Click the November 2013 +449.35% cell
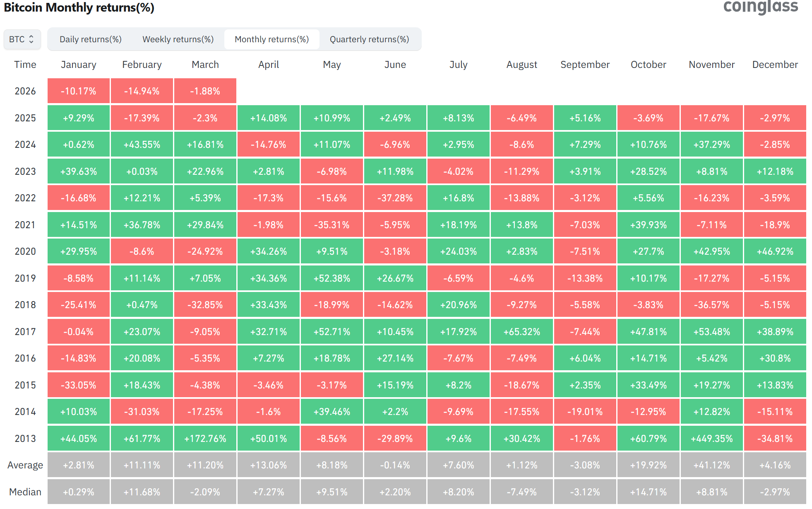This screenshot has height=509, width=812. pyautogui.click(x=711, y=439)
